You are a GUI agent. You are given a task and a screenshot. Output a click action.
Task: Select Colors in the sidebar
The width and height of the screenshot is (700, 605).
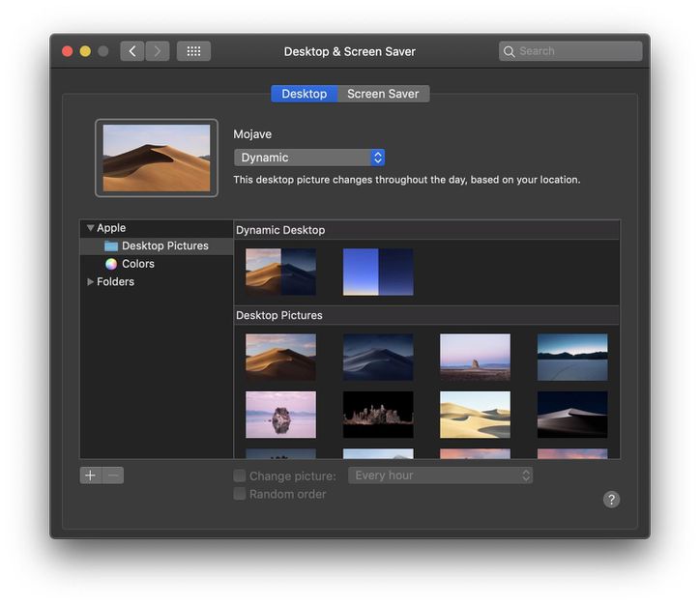point(157,264)
